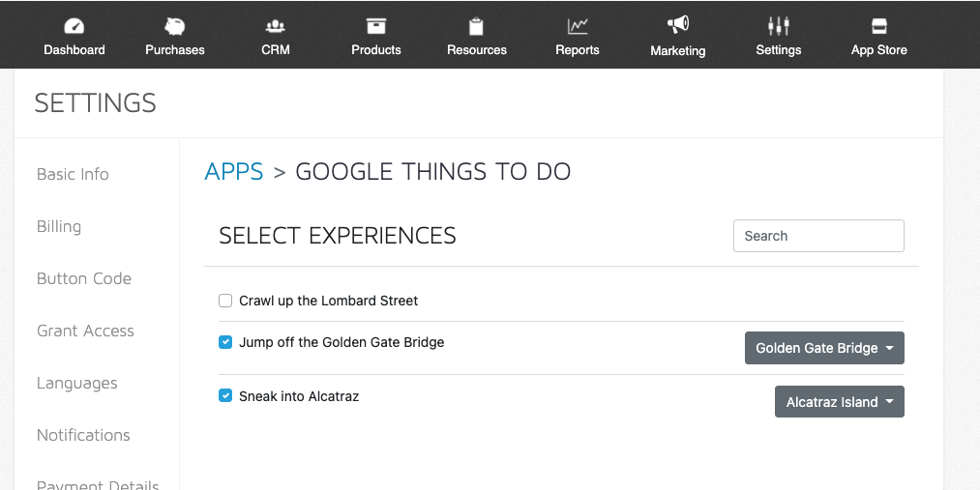Click the Crawl up the Lombard Street label

pyautogui.click(x=328, y=301)
